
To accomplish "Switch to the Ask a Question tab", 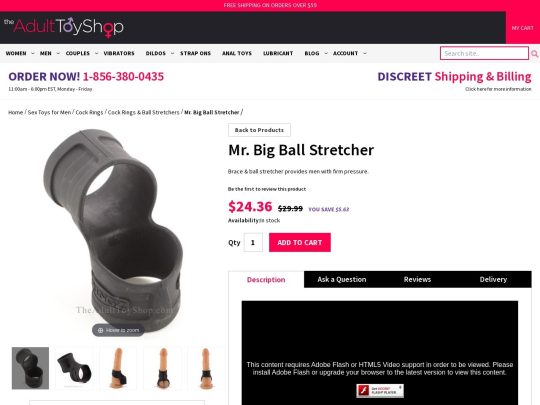I will coord(342,279).
